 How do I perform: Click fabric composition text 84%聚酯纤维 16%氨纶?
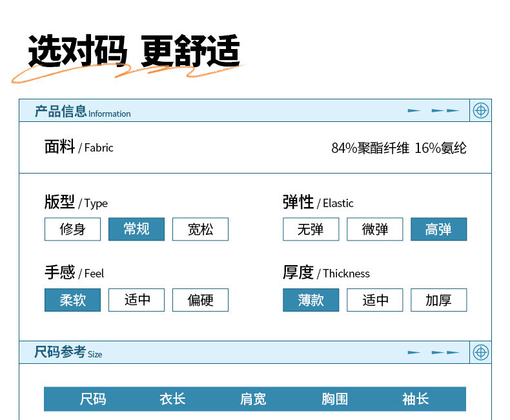[x=399, y=148]
